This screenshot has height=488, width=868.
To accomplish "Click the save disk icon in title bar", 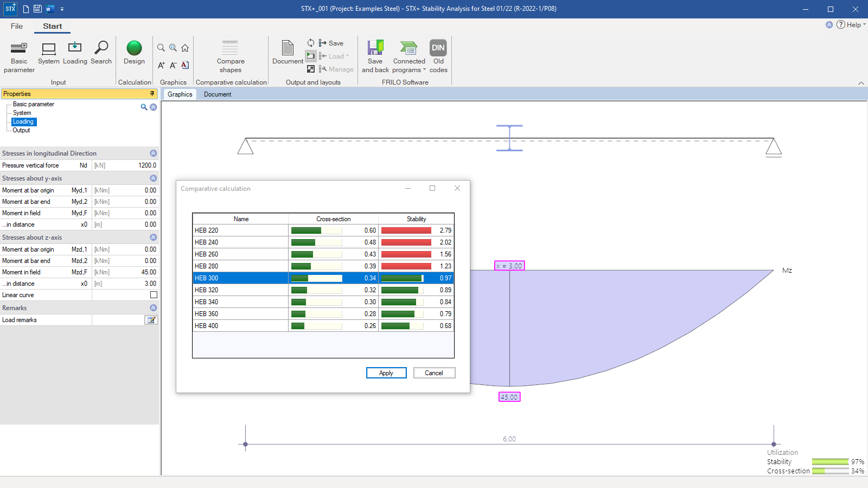I will pyautogui.click(x=37, y=9).
